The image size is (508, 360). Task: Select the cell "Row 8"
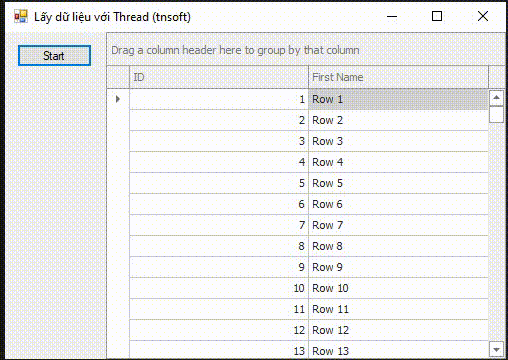pyautogui.click(x=398, y=246)
